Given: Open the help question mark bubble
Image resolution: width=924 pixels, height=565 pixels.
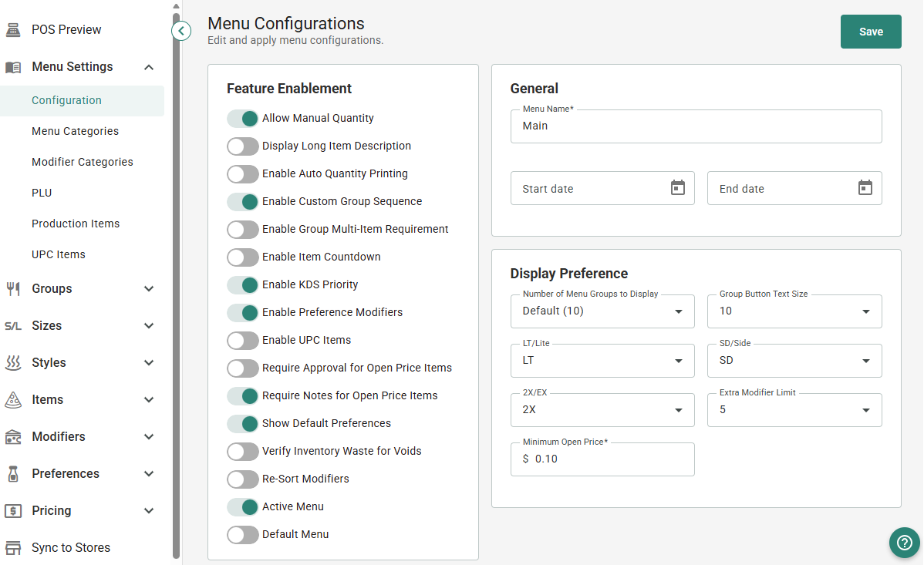Looking at the screenshot, I should pos(905,543).
